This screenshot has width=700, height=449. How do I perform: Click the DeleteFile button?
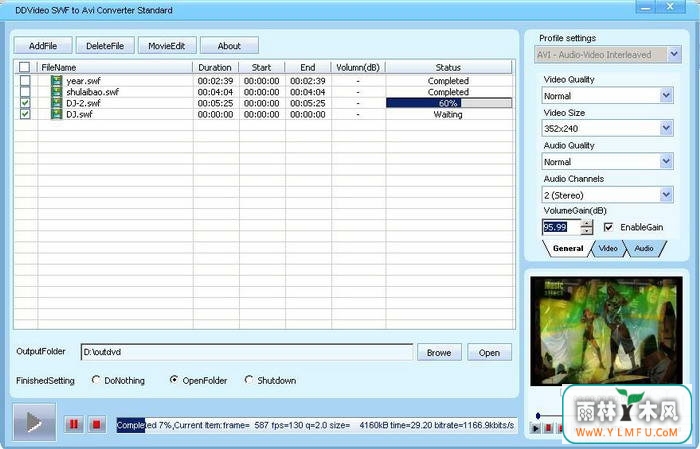(105, 46)
